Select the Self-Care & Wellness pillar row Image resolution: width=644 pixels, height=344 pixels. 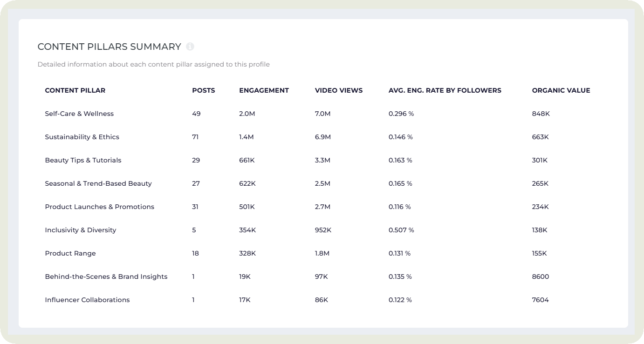(79, 114)
